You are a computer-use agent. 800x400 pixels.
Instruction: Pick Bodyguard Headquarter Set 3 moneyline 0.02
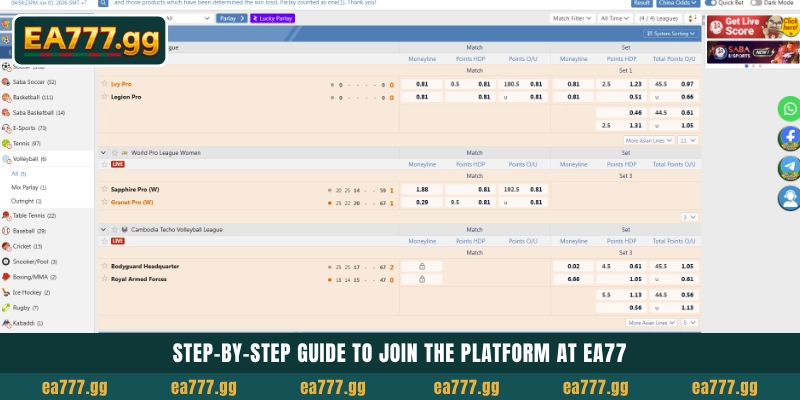coord(573,266)
